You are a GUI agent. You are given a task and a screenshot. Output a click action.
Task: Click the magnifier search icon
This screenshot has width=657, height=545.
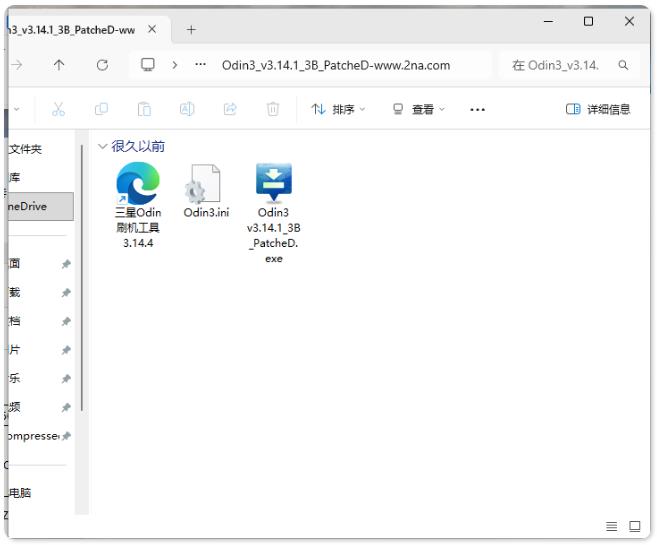coord(623,65)
